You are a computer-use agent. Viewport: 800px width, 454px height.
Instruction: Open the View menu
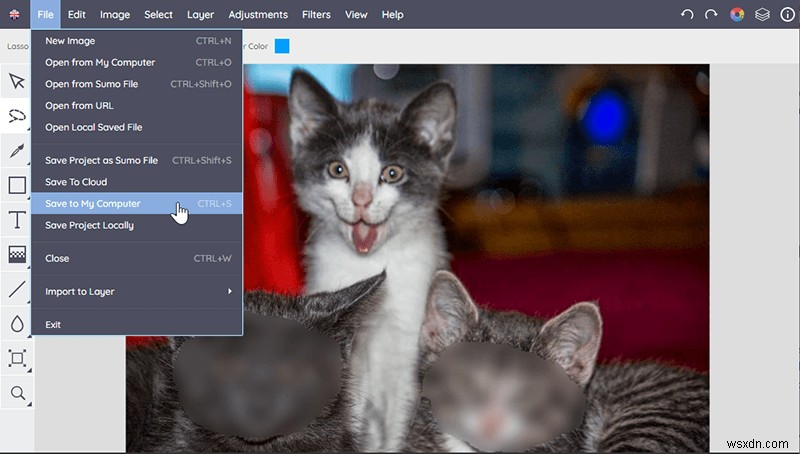[356, 15]
